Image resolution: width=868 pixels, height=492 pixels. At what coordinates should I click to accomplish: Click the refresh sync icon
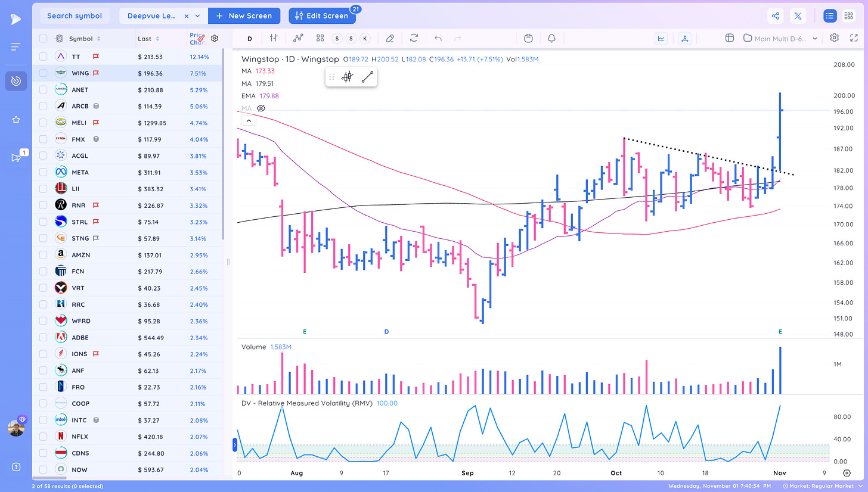pos(414,38)
